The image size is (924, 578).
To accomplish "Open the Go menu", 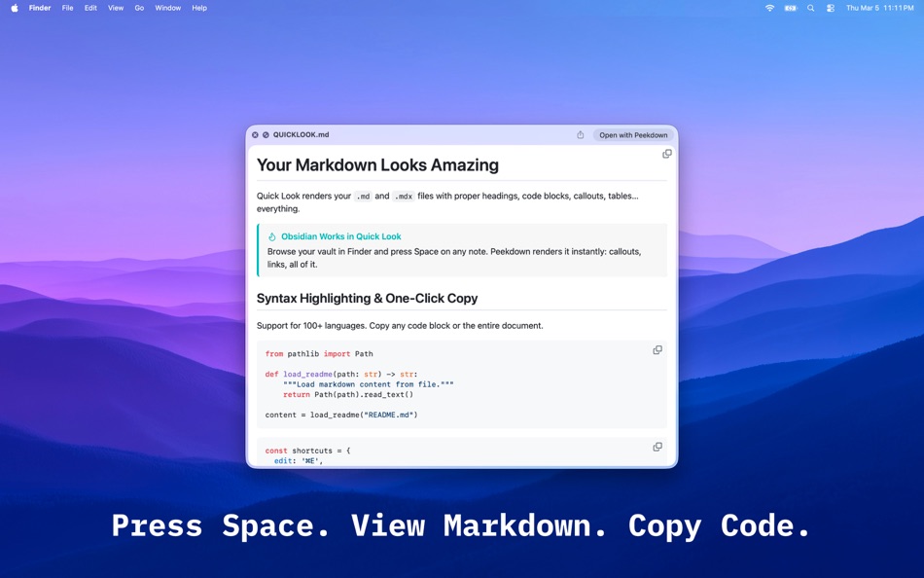I will [x=139, y=8].
